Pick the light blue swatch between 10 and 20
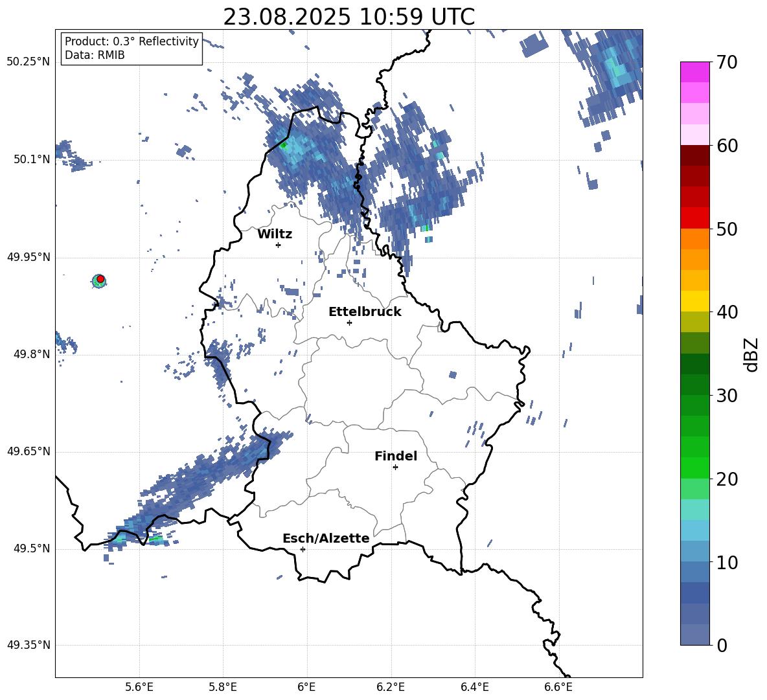The width and height of the screenshot is (767, 700). pos(694,530)
